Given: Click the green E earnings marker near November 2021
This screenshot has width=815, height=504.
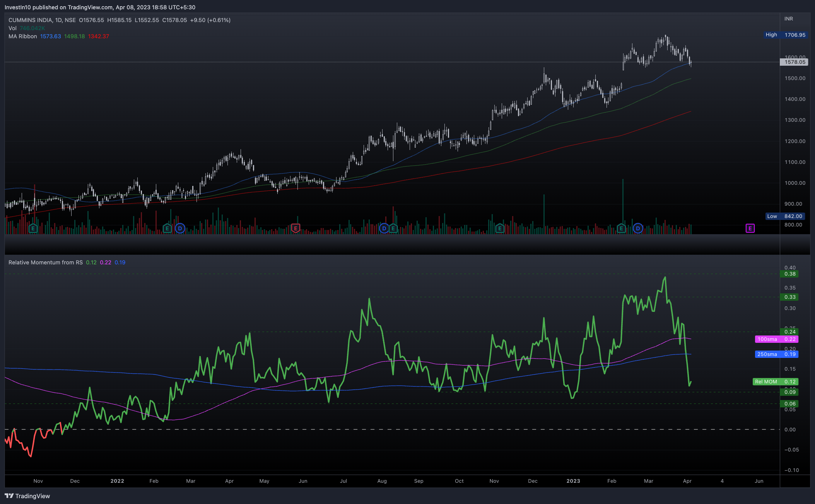Looking at the screenshot, I should 33,228.
